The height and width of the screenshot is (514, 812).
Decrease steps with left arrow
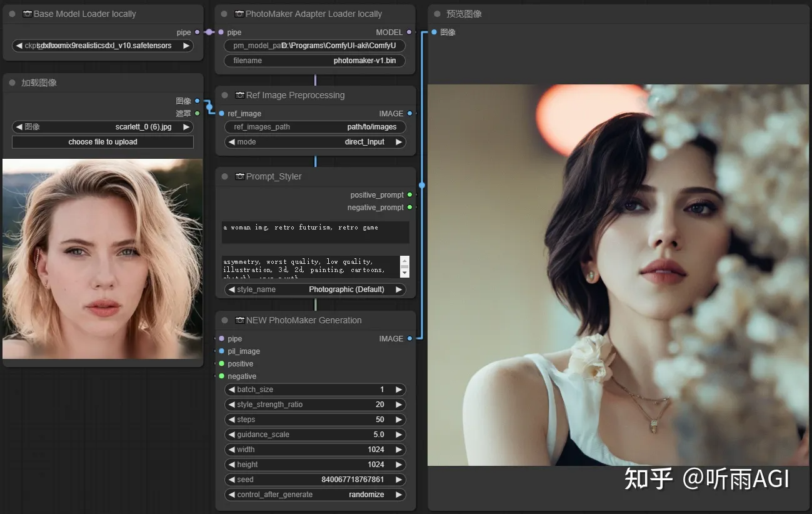(x=231, y=420)
